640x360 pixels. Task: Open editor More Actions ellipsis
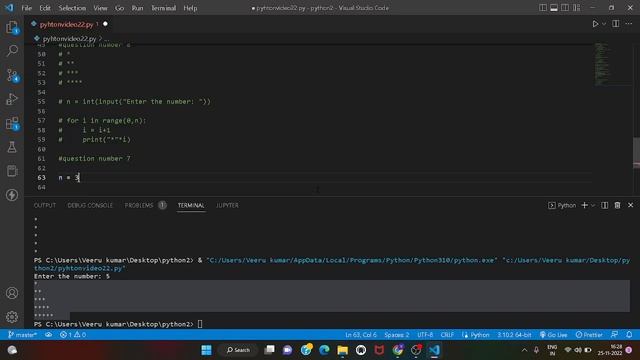coord(629,24)
